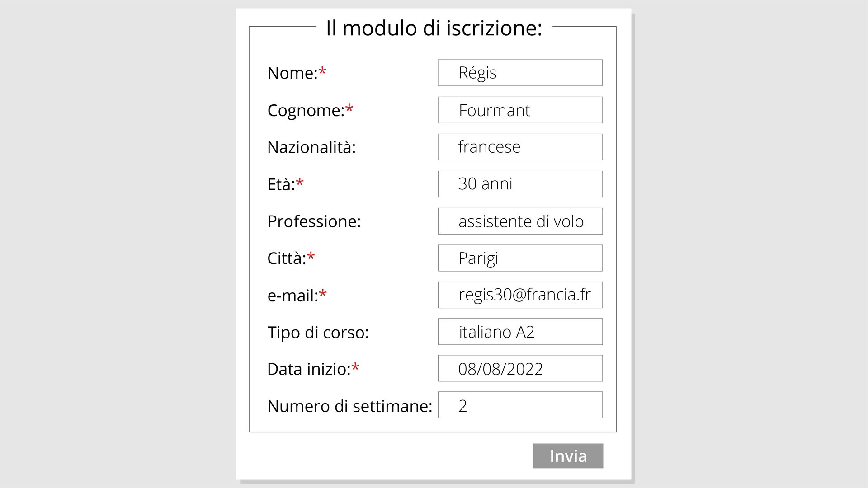The image size is (868, 488).
Task: Click the Tipo di corso label
Action: [x=318, y=333]
